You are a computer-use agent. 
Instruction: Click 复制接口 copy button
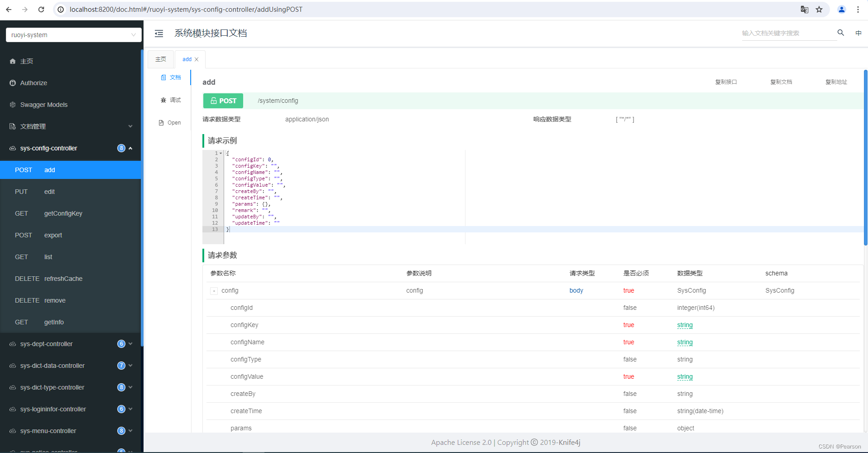726,82
